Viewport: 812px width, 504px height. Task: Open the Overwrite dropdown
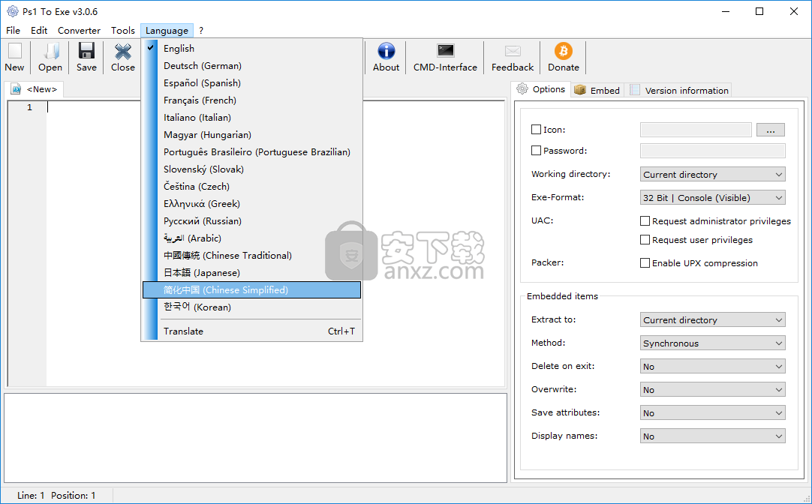(713, 390)
